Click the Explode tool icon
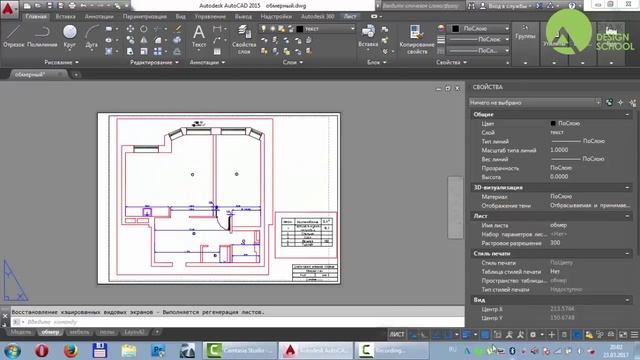 click(x=177, y=40)
